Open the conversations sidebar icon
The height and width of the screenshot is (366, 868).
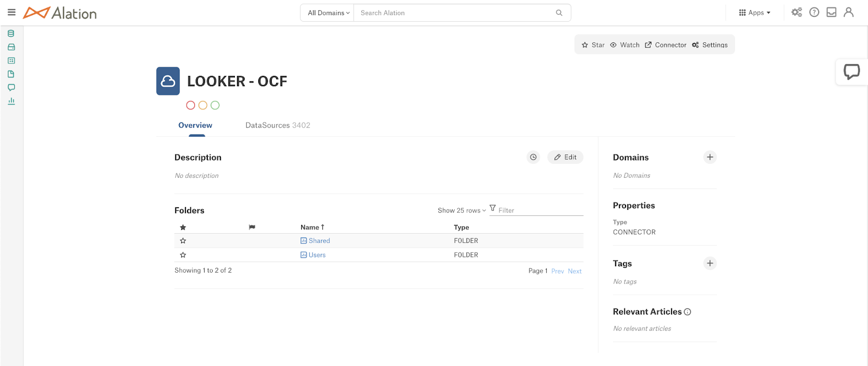[11, 87]
